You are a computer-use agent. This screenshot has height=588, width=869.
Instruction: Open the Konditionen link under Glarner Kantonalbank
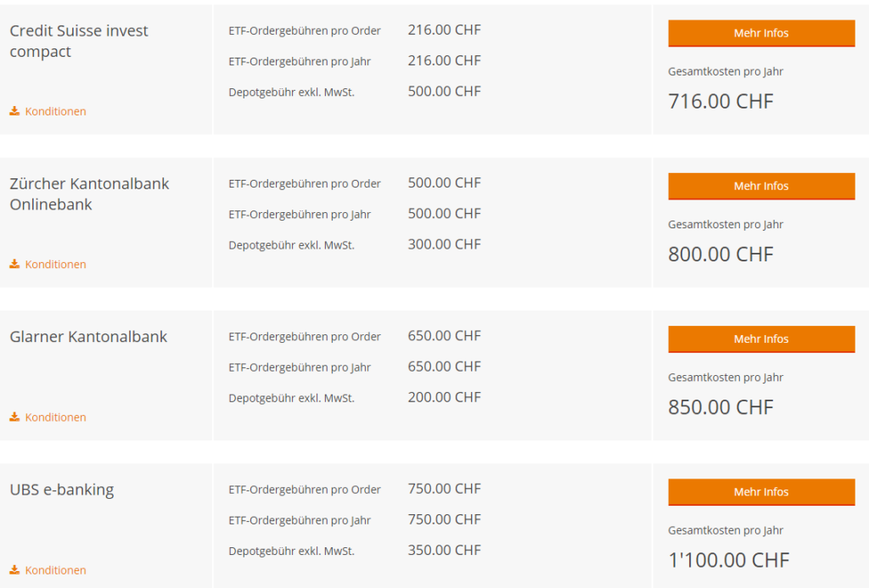pyautogui.click(x=55, y=417)
